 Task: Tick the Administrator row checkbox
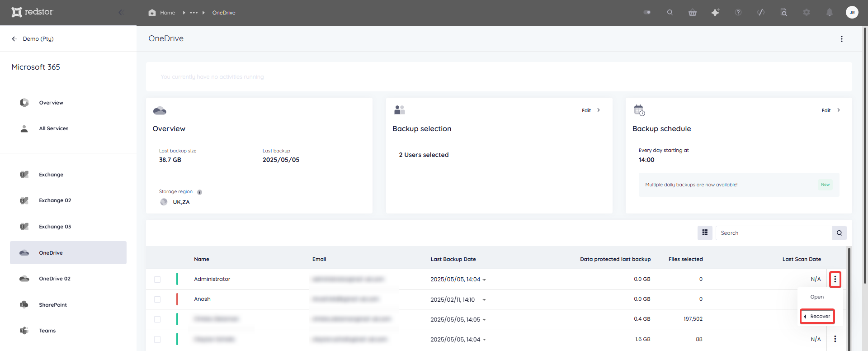coord(157,280)
